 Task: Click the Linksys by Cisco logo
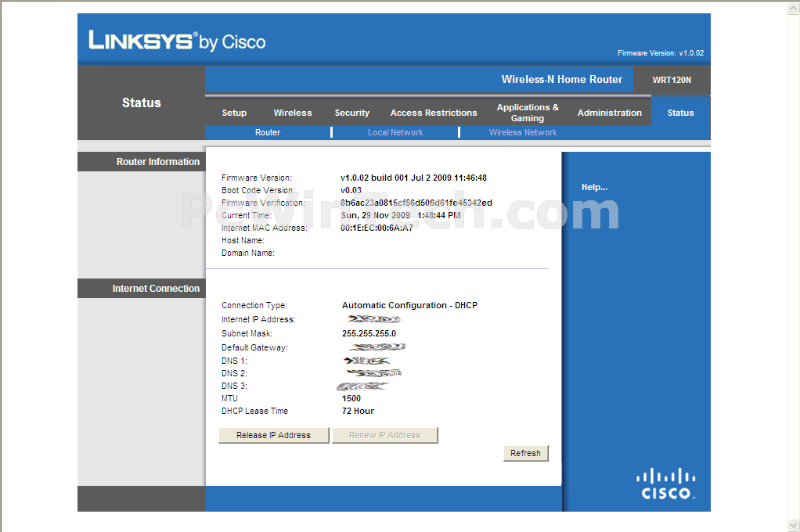[177, 41]
